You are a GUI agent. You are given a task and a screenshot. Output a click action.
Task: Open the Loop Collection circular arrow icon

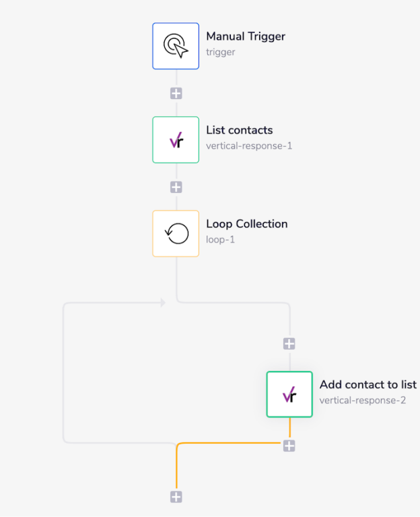coord(176,234)
